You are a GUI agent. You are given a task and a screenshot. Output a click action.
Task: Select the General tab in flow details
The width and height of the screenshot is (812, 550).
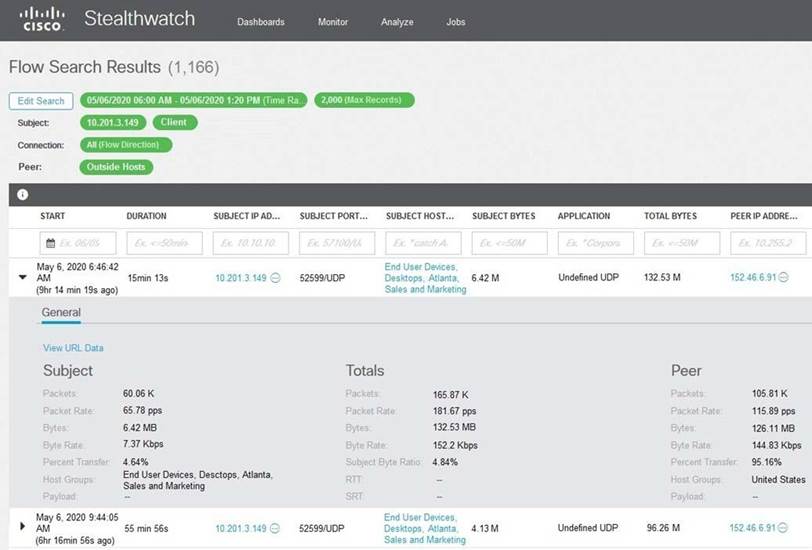pos(61,313)
